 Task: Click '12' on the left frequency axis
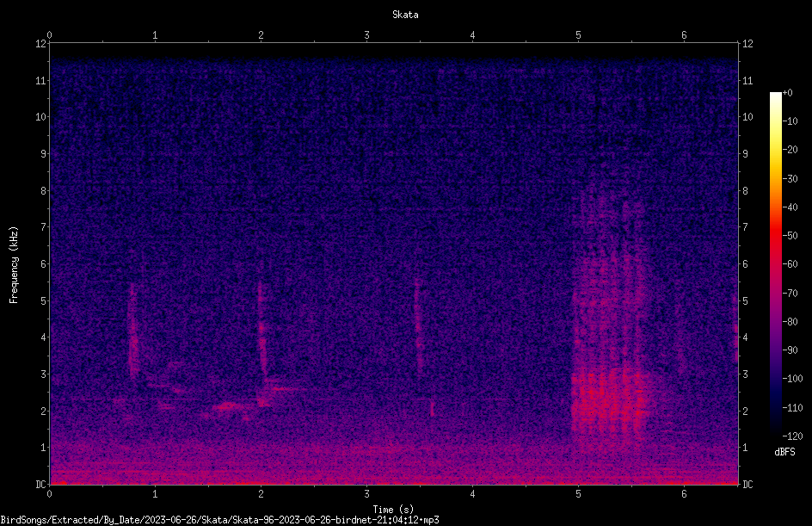40,44
